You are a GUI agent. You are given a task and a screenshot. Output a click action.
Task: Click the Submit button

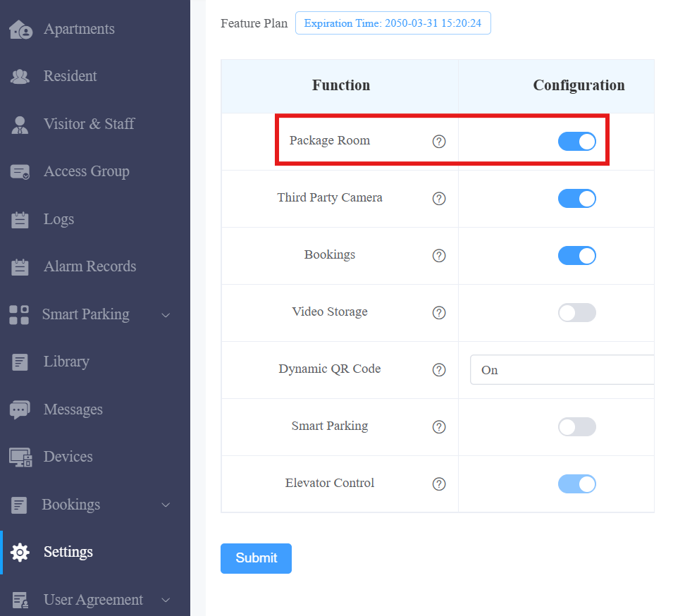click(x=256, y=558)
